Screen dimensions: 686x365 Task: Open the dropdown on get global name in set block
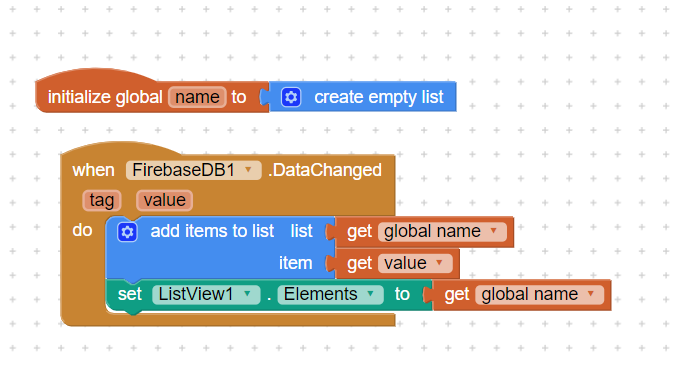591,294
